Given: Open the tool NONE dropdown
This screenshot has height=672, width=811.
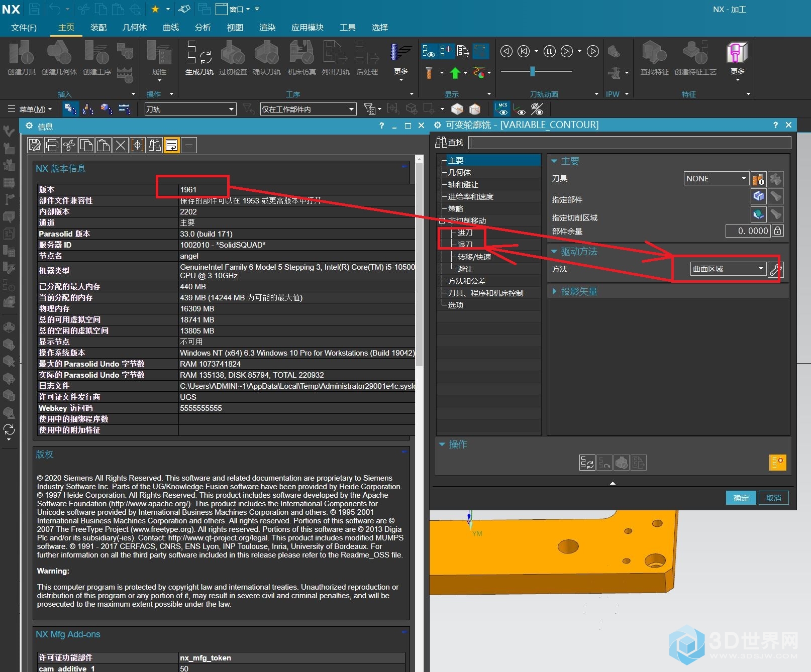Looking at the screenshot, I should click(x=716, y=178).
